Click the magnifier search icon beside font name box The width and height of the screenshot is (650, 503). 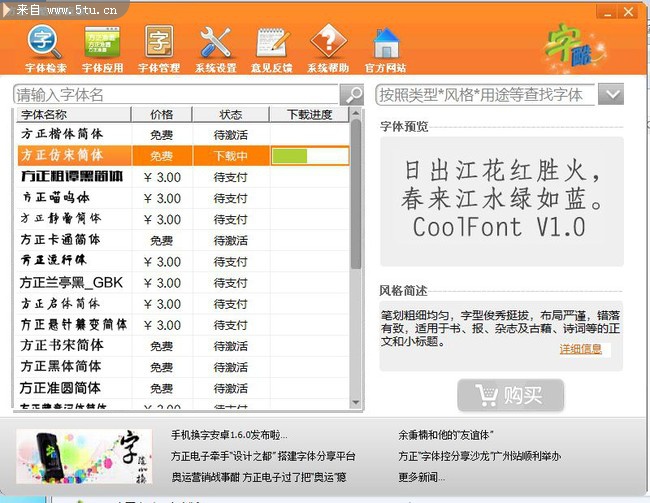point(352,95)
